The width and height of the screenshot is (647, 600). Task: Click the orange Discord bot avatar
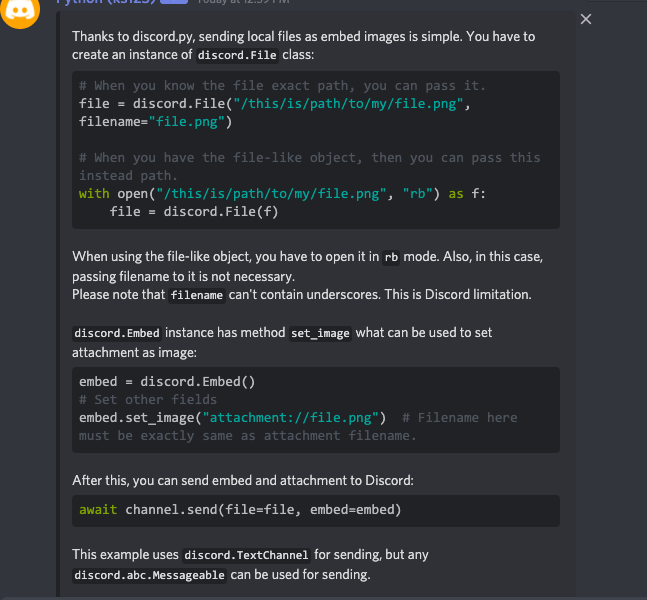tap(20, 10)
